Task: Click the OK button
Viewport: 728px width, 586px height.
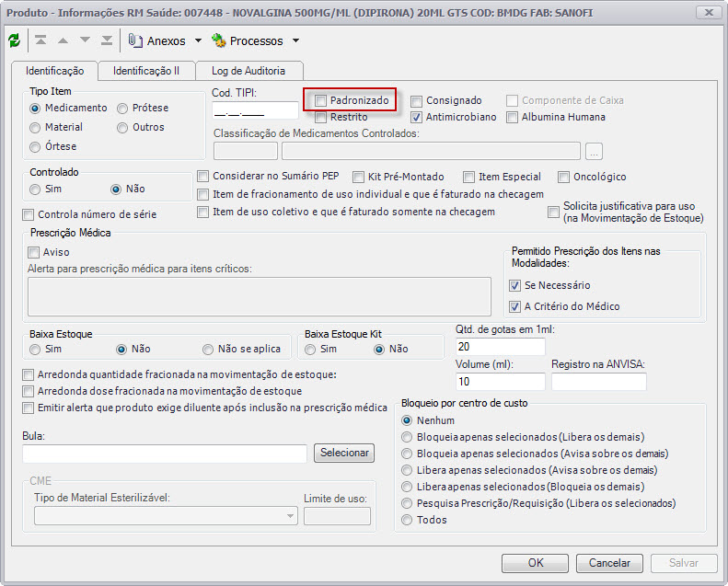Action: tap(535, 563)
